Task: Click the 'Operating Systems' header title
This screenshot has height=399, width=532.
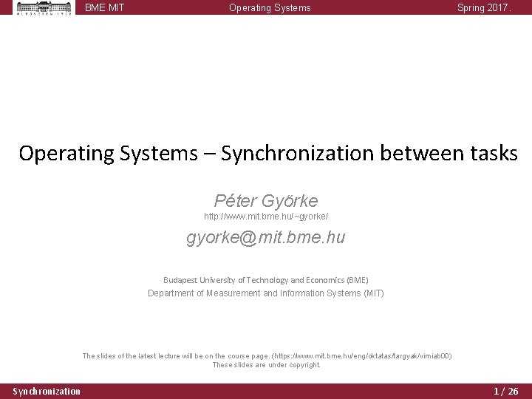Action: (x=270, y=8)
